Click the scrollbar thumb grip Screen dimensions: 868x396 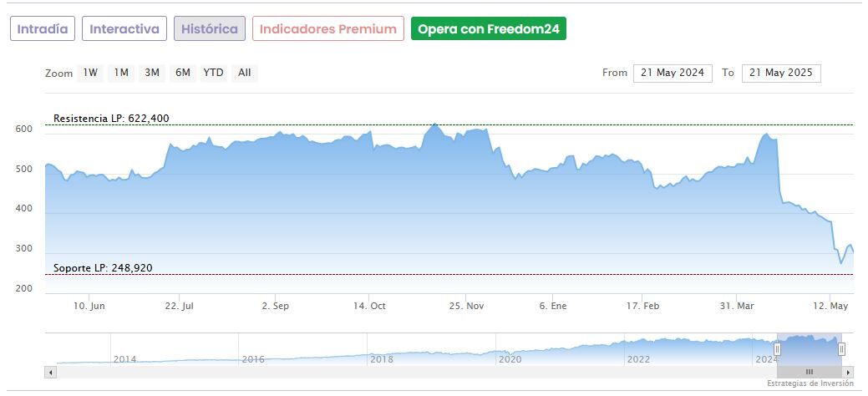809,372
